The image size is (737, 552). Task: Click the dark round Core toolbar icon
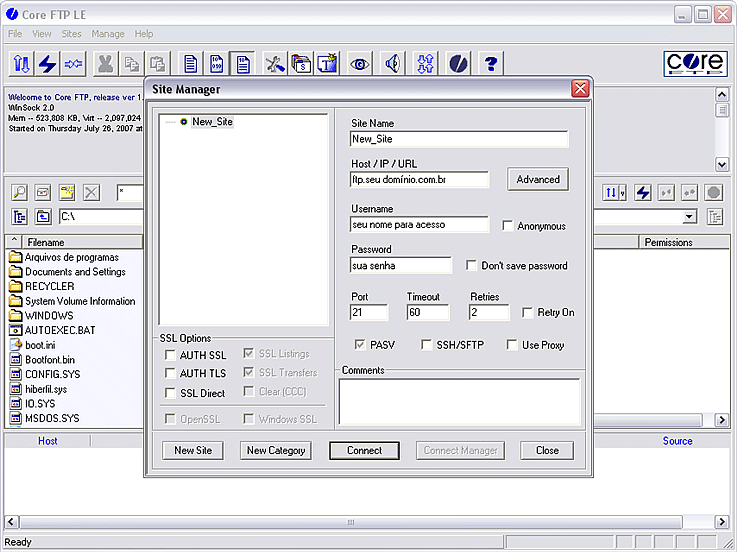click(x=458, y=63)
